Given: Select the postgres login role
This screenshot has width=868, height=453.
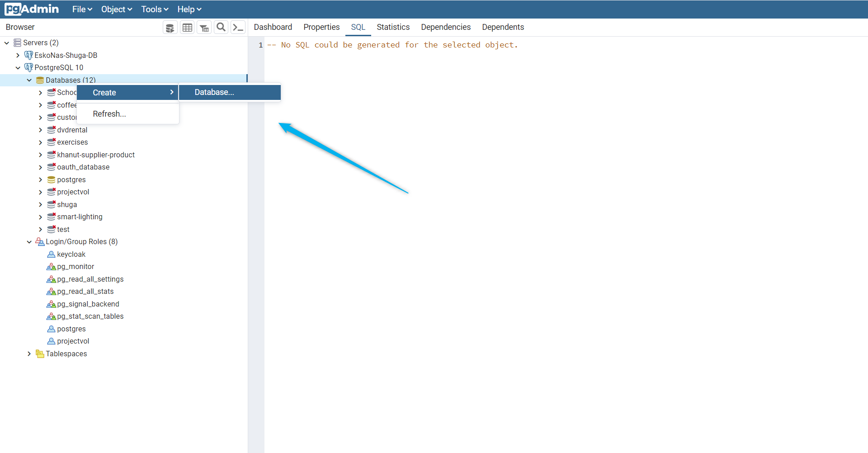Looking at the screenshot, I should click(x=71, y=329).
